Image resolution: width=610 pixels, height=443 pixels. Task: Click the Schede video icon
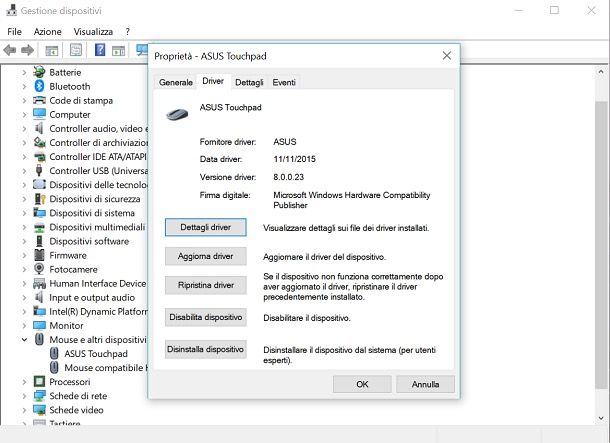pyautogui.click(x=39, y=410)
